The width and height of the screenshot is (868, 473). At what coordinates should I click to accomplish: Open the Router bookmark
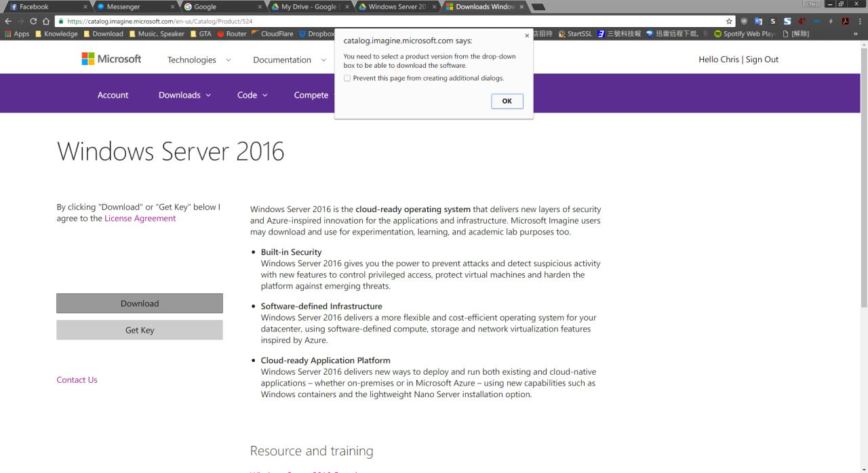(x=231, y=34)
